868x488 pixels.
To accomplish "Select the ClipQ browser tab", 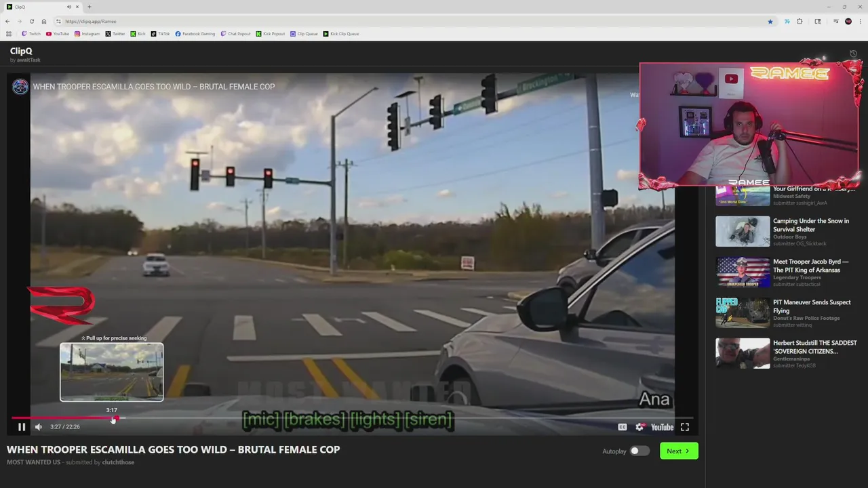I will [42, 7].
